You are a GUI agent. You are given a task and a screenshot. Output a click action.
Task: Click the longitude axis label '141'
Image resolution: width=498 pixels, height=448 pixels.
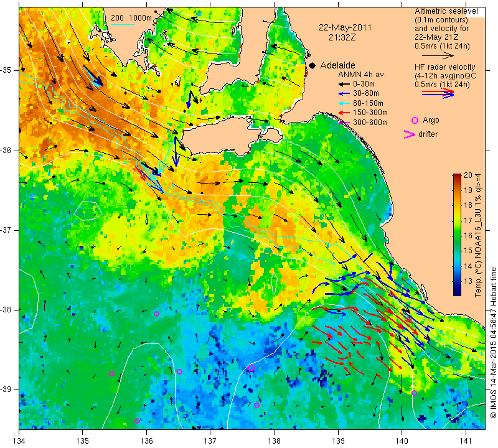click(466, 441)
